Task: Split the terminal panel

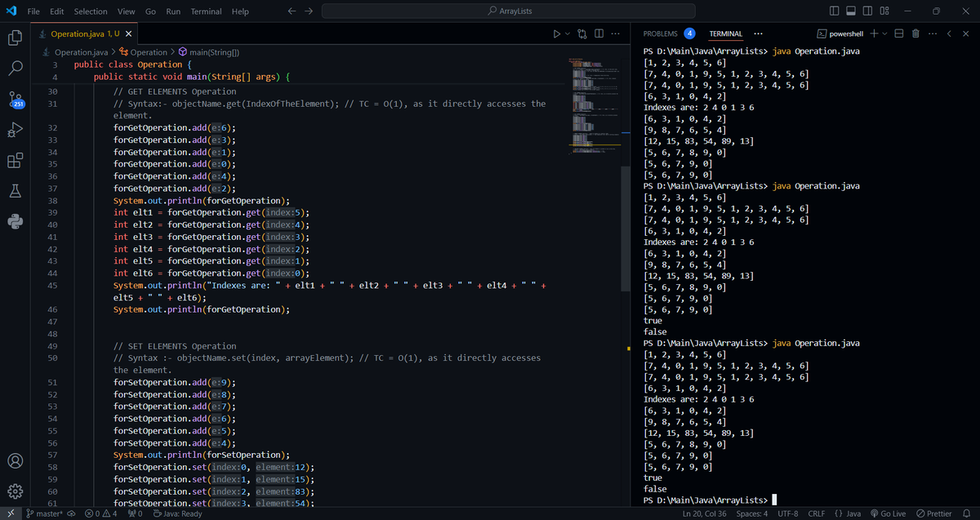Action: coord(899,33)
